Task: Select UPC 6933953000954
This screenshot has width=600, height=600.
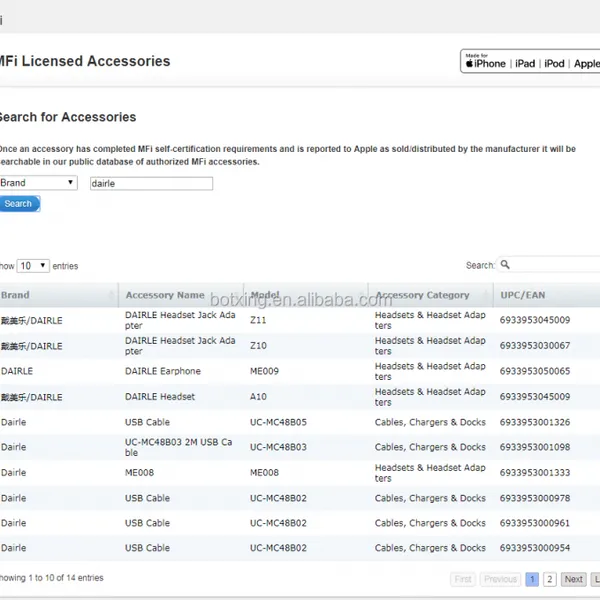Action: click(x=535, y=548)
